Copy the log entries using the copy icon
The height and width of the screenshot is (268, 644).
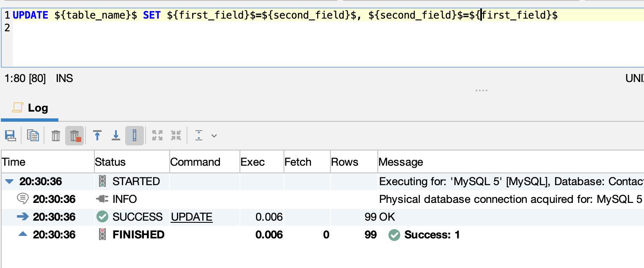point(33,135)
